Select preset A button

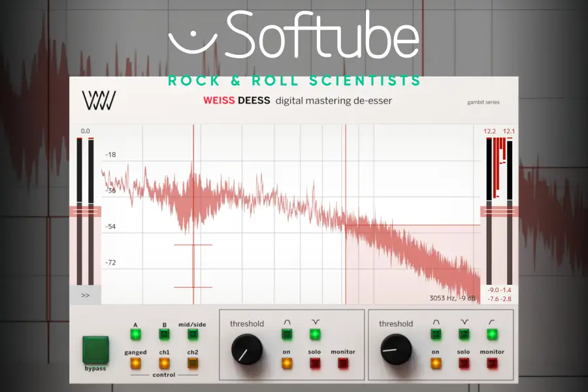[x=136, y=335]
